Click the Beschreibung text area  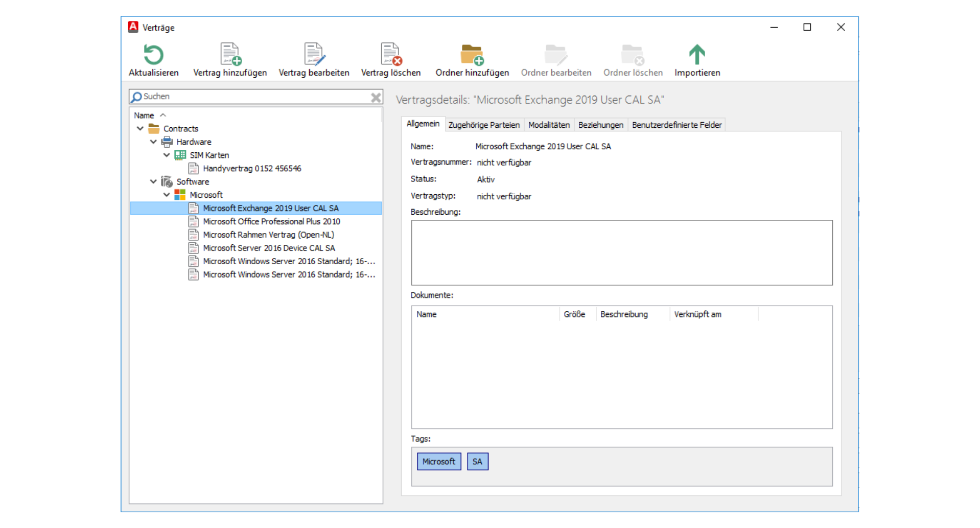(x=622, y=252)
